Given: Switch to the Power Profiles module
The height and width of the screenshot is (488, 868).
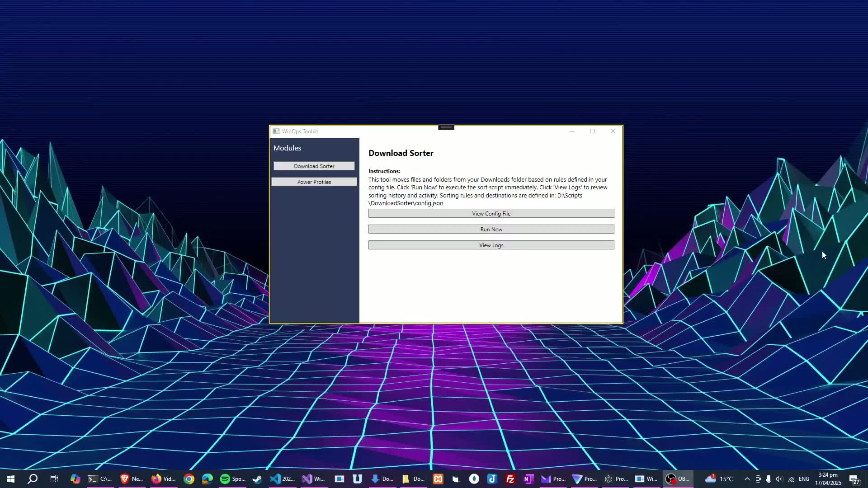Looking at the screenshot, I should 314,182.
